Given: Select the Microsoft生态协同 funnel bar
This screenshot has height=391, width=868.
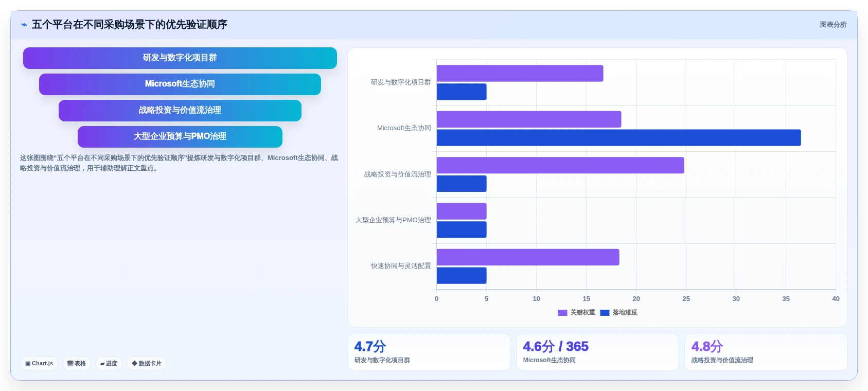Looking at the screenshot, I should [180, 84].
